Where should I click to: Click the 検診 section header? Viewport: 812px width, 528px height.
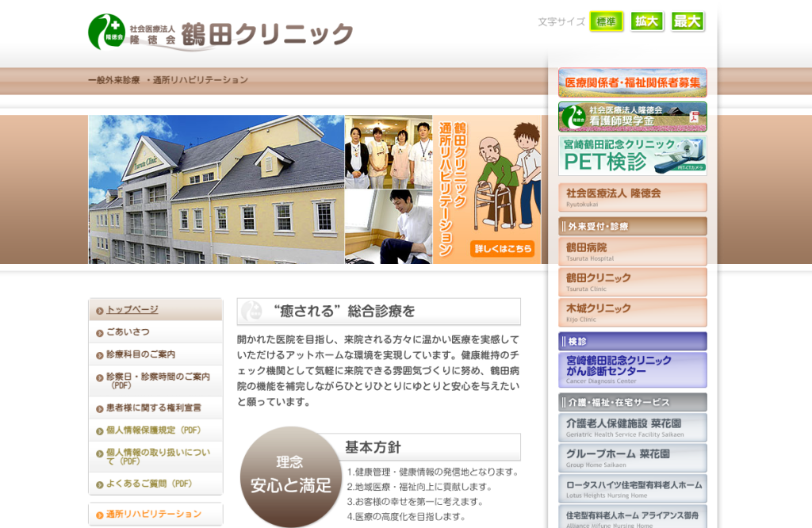[632, 341]
